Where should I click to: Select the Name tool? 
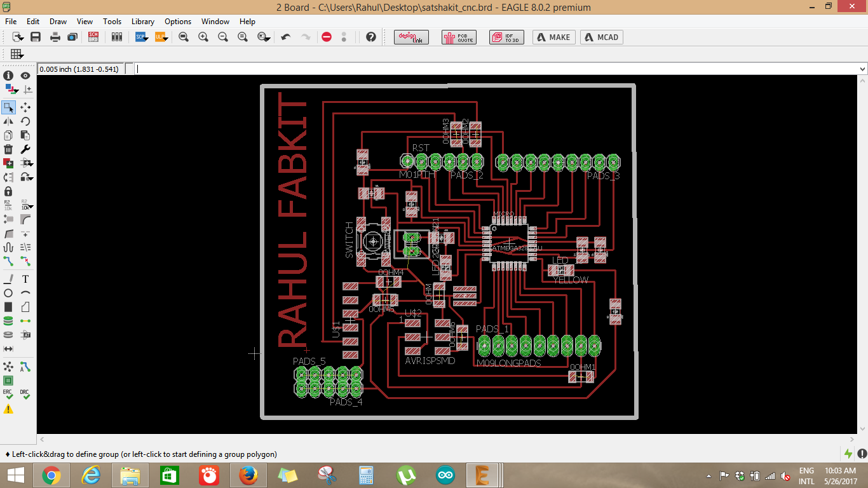click(8, 205)
